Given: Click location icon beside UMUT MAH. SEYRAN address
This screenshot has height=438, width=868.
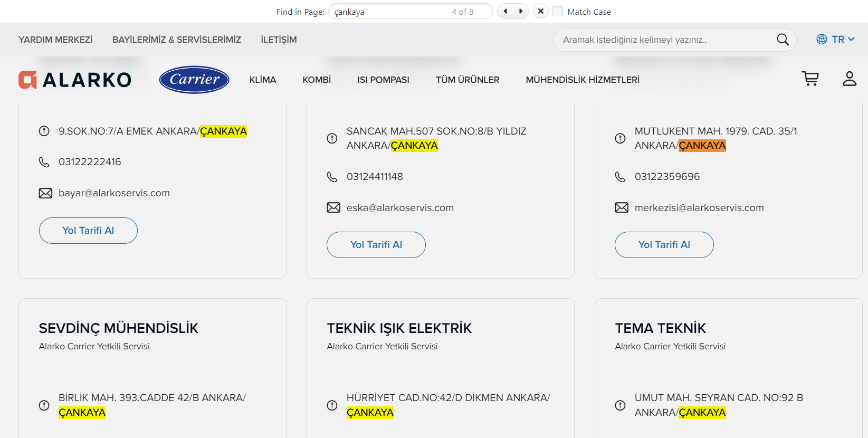Looking at the screenshot, I should point(620,405).
